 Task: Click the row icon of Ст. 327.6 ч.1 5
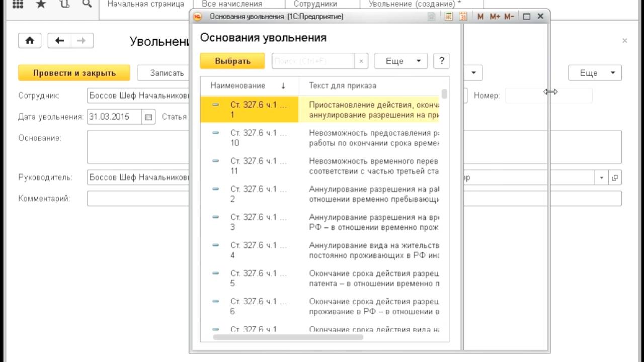pos(216,274)
